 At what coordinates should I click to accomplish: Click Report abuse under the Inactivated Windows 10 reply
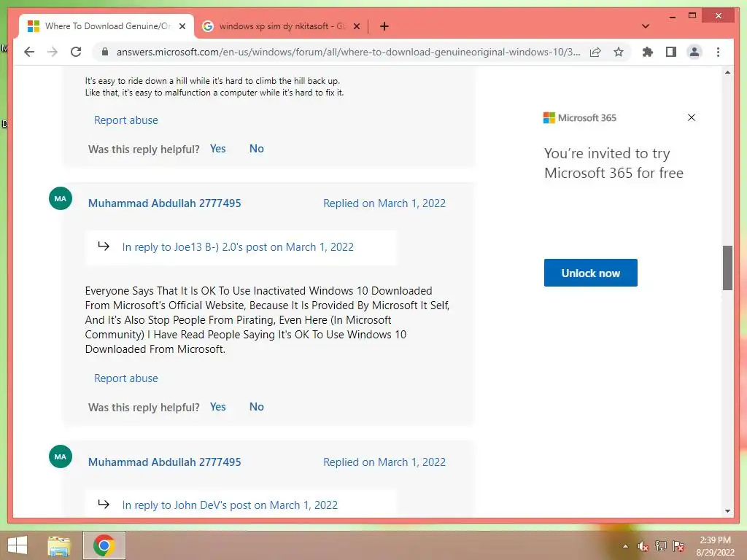[x=125, y=378]
